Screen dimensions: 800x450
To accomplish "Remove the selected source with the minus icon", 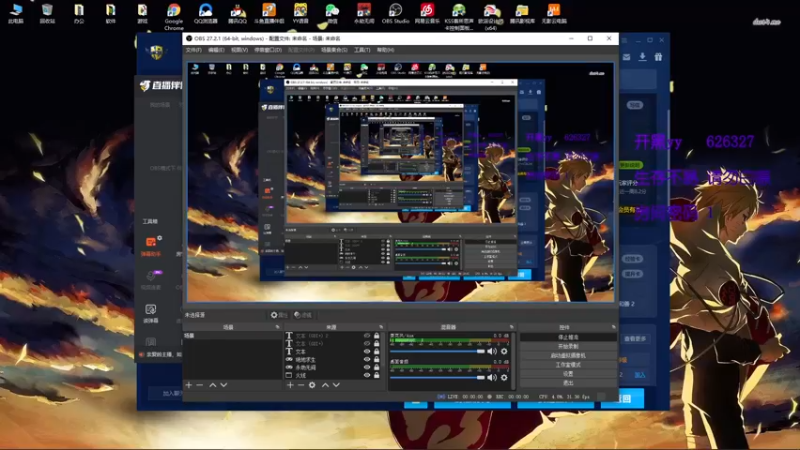I will click(301, 385).
